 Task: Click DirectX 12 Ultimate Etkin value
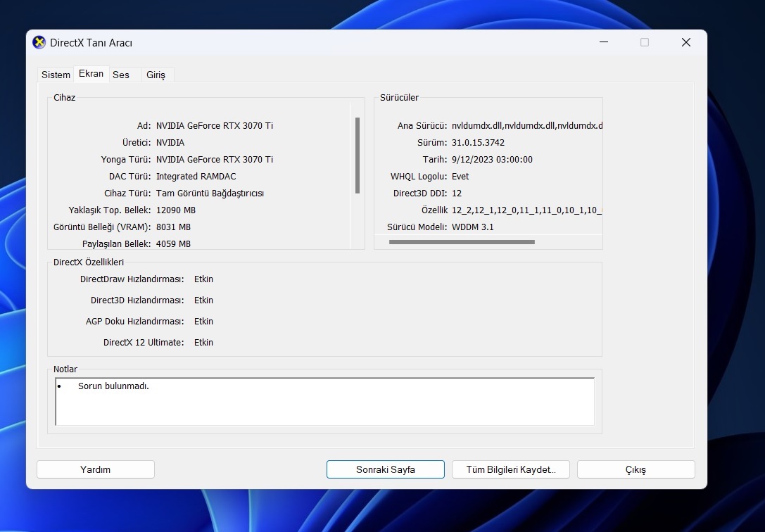203,342
